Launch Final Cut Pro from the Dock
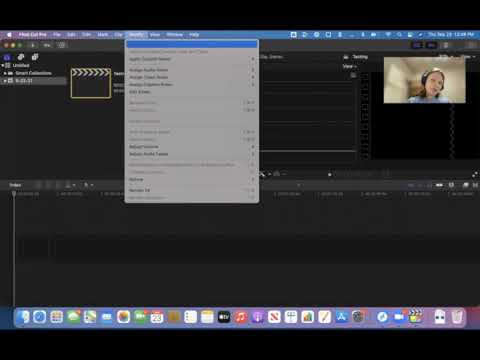Image resolution: width=480 pixels, height=360 pixels. 415,317
